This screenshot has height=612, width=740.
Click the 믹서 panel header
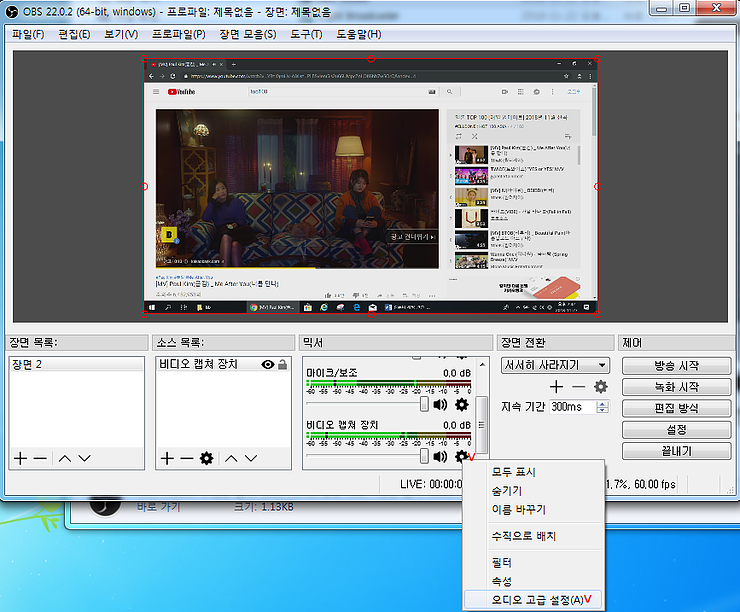point(395,343)
